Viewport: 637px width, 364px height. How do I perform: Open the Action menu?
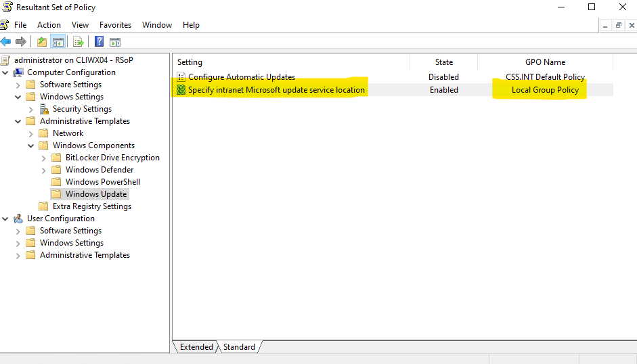49,25
